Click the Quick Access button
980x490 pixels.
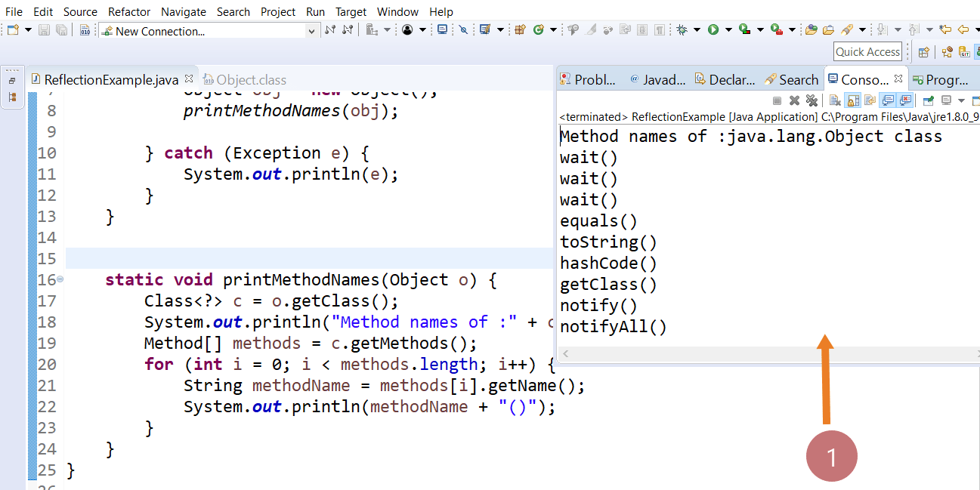tap(867, 51)
